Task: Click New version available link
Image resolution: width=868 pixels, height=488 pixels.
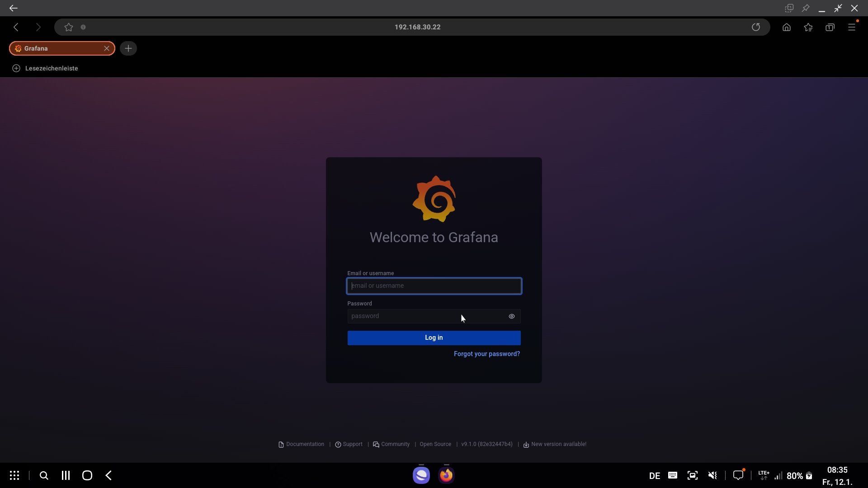Action: pos(558,444)
